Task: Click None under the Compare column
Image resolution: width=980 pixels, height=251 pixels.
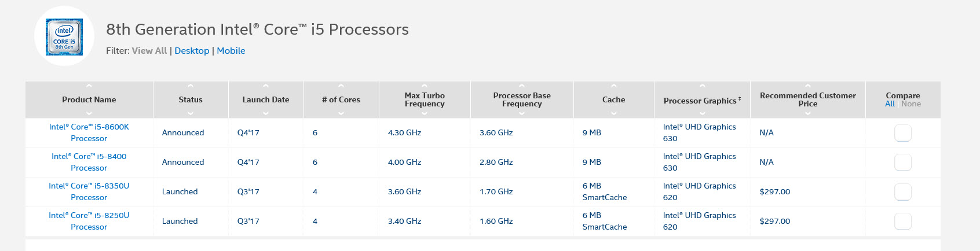Action: click(911, 104)
